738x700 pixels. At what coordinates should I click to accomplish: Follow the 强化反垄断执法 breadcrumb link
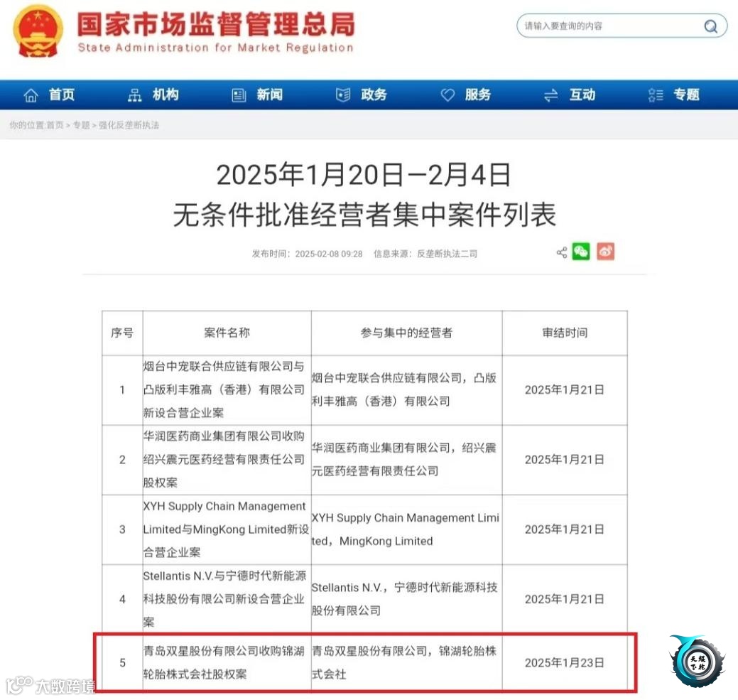pyautogui.click(x=129, y=125)
